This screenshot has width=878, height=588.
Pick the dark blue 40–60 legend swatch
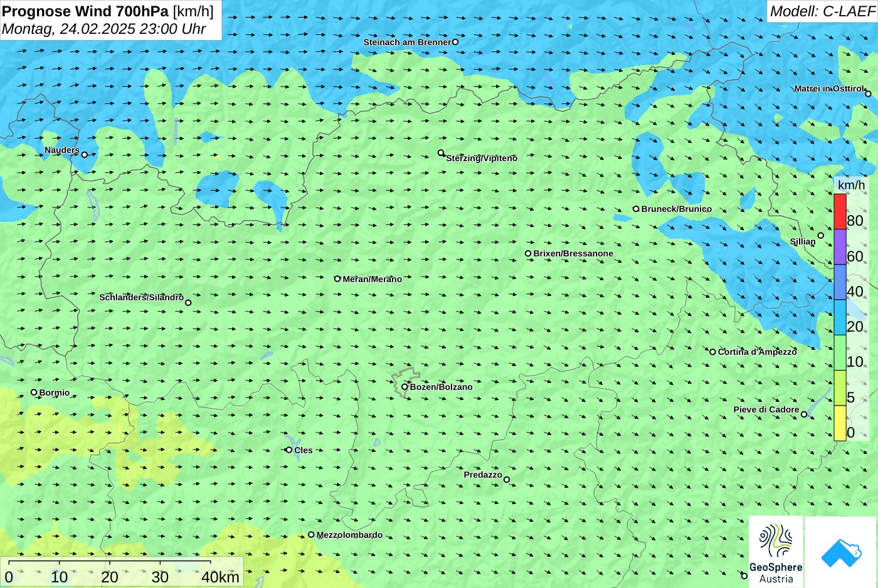[840, 282]
